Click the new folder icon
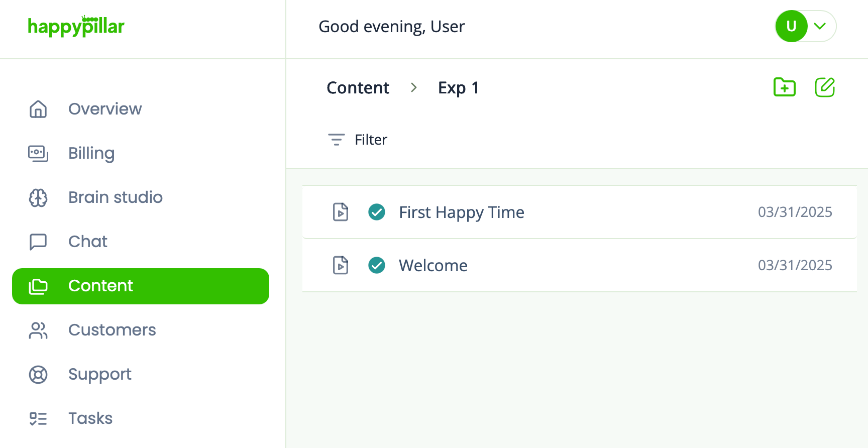868x448 pixels. [784, 87]
